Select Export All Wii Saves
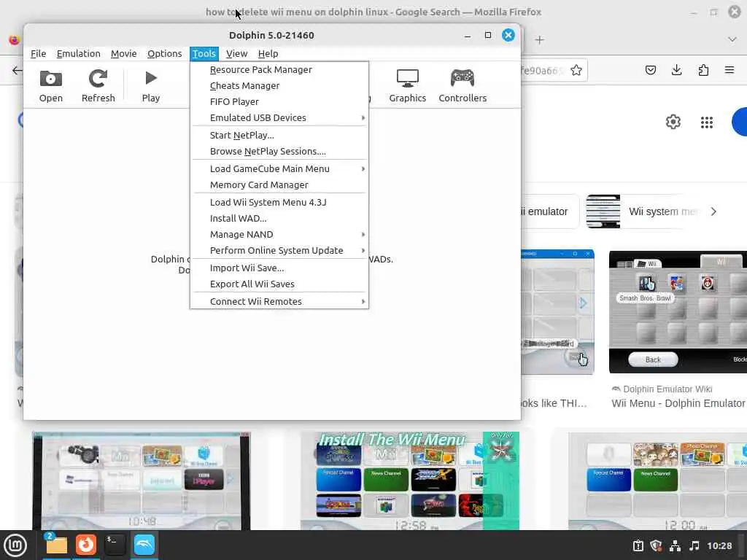The image size is (747, 560). coord(279,284)
